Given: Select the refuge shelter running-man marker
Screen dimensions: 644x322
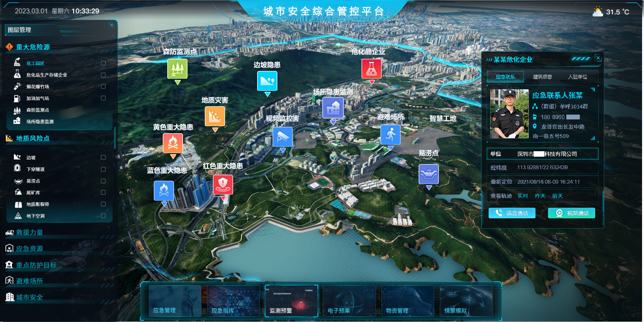Looking at the screenshot, I should pos(390,135).
